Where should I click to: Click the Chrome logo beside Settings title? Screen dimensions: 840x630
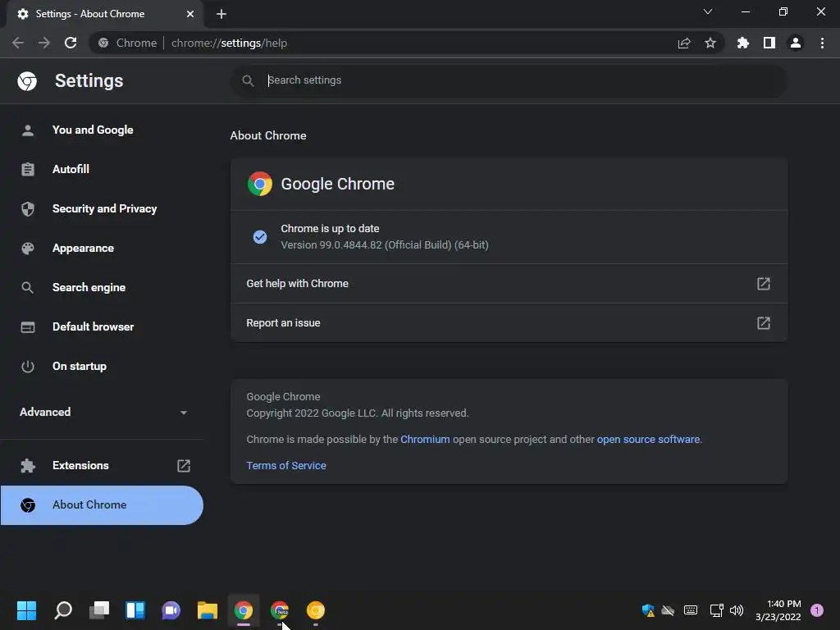coord(27,81)
